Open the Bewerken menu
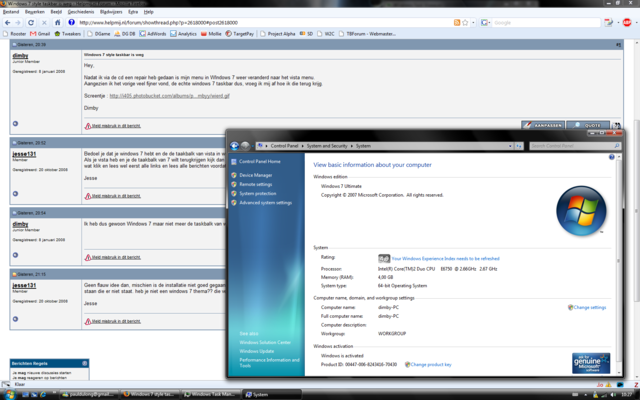The width and height of the screenshot is (640, 400). click(x=35, y=12)
